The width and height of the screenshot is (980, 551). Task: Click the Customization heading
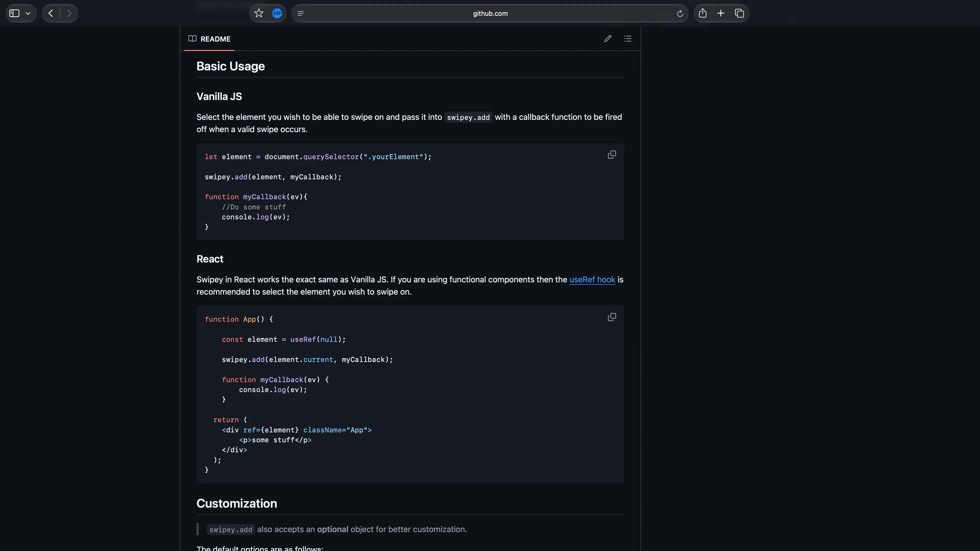pos(237,504)
